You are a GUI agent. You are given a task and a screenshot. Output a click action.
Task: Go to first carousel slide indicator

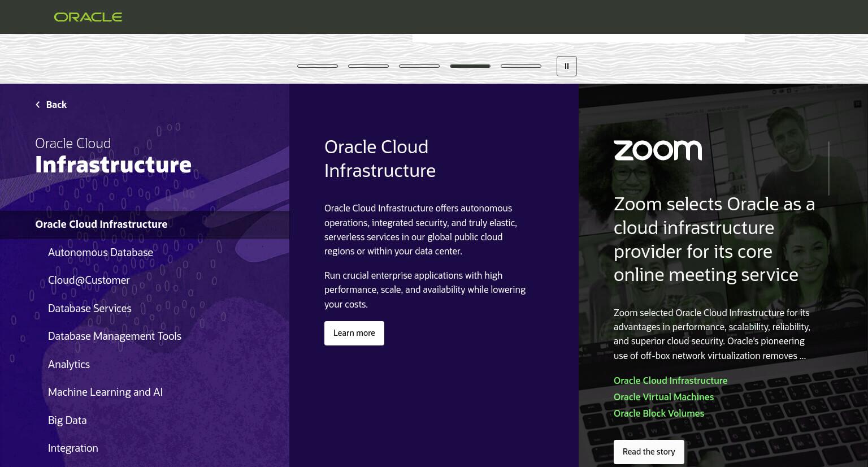318,66
